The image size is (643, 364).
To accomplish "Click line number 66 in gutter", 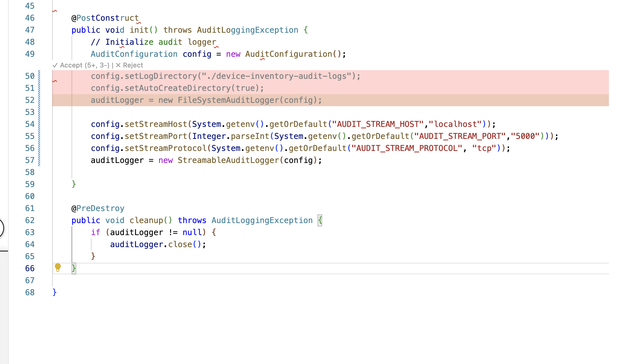I will 30,268.
